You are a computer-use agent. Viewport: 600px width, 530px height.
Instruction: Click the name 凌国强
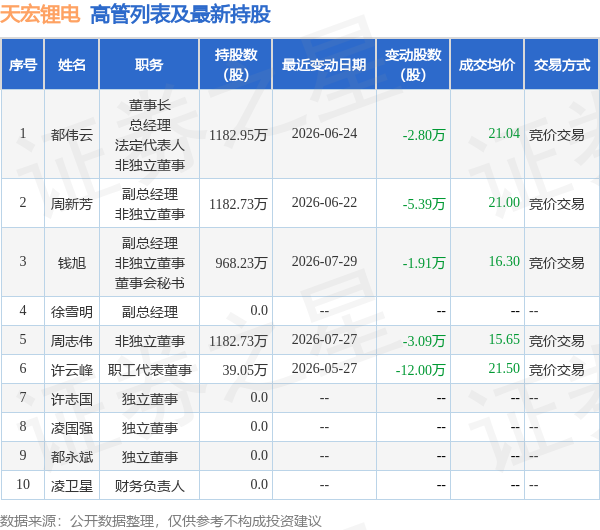pyautogui.click(x=72, y=428)
